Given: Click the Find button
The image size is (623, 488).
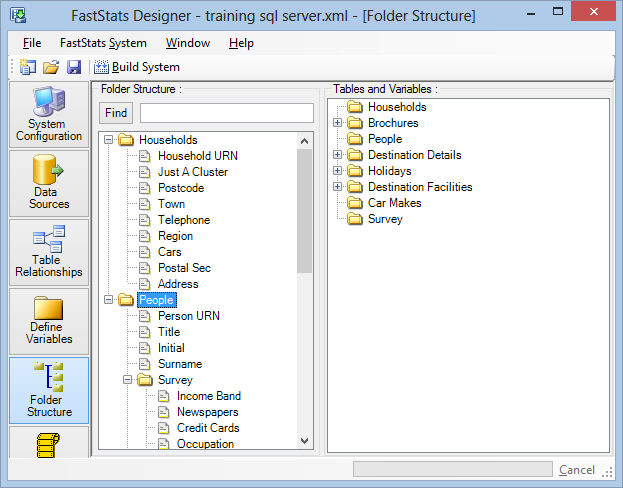Looking at the screenshot, I should point(116,113).
